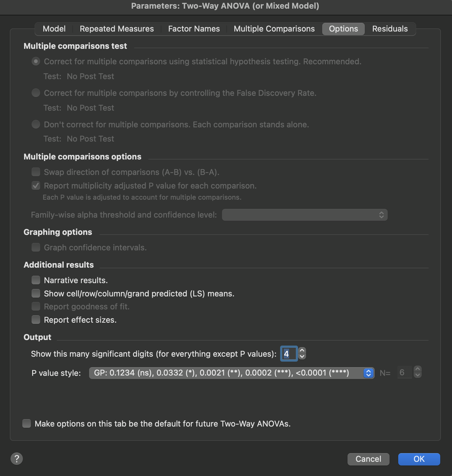Image resolution: width=452 pixels, height=476 pixels.
Task: Cancel the ANOVA parameters dialog
Action: (368, 459)
